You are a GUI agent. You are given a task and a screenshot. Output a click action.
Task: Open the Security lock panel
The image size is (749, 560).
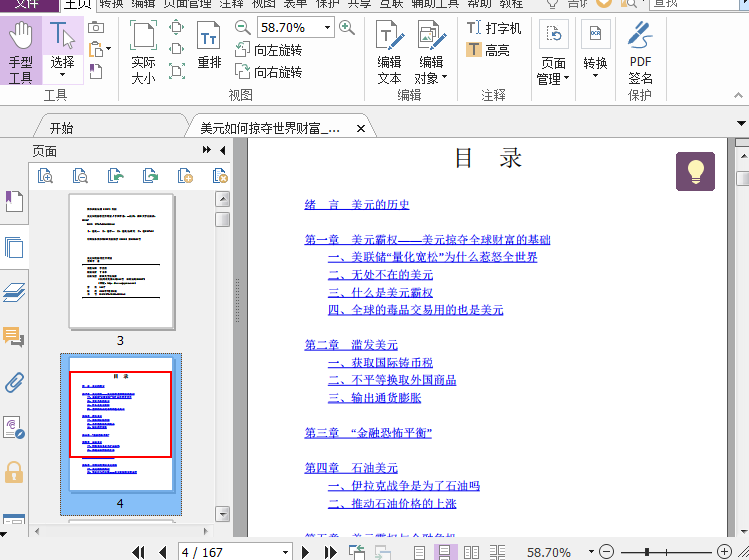click(14, 472)
